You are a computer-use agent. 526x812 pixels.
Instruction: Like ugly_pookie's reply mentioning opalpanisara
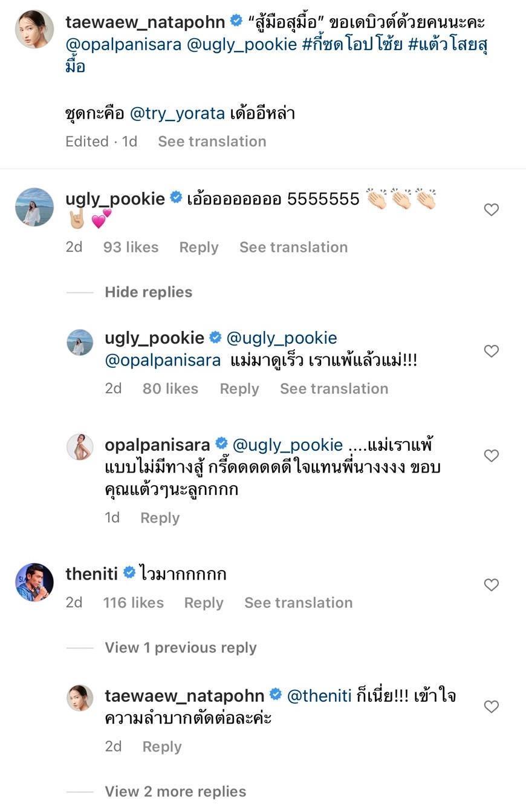pyautogui.click(x=491, y=351)
